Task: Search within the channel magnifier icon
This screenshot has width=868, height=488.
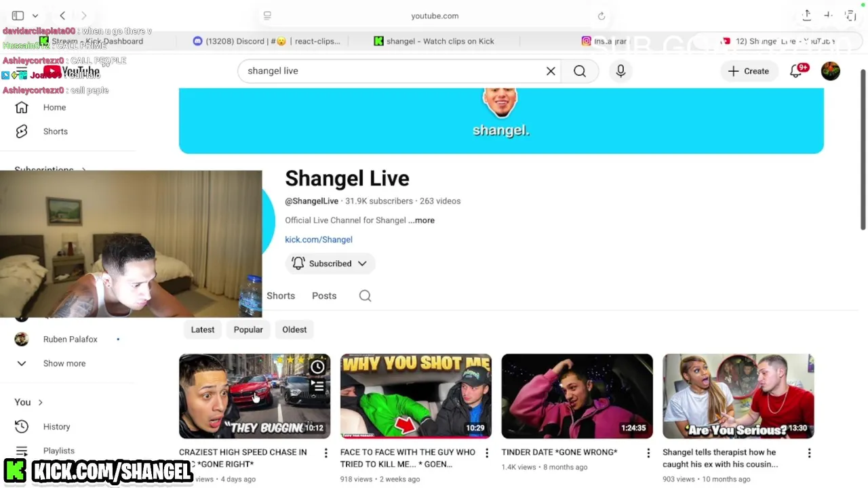Action: [365, 296]
